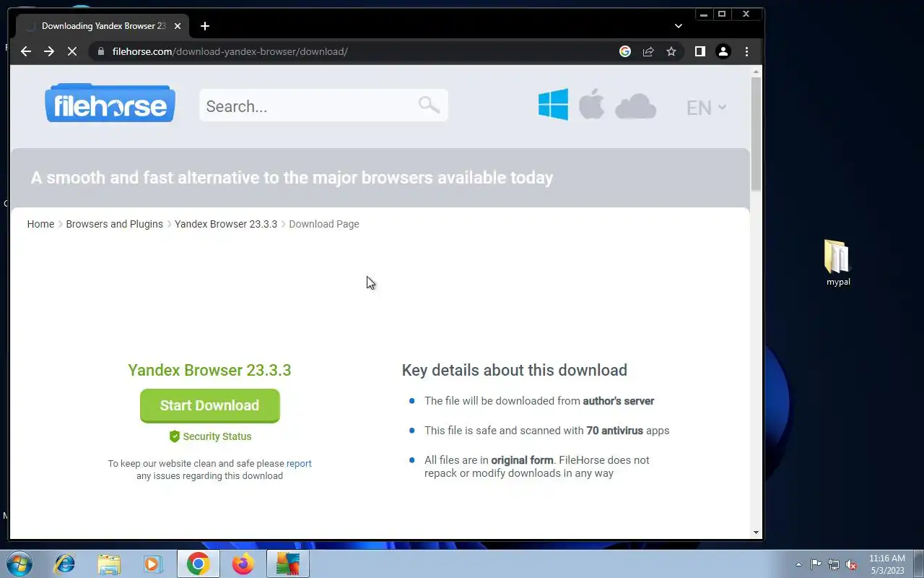
Task: Open a new tab with the plus button
Action: pos(205,26)
